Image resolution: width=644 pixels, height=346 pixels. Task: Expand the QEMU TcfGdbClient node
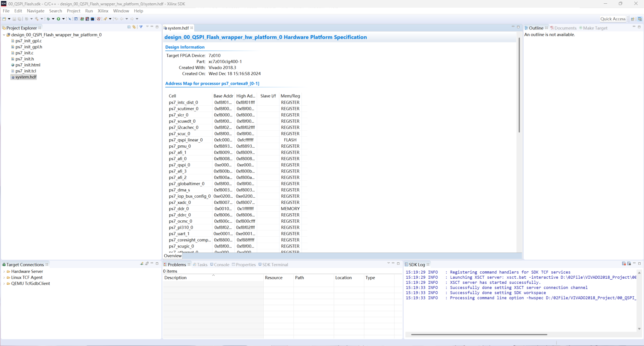(4, 284)
